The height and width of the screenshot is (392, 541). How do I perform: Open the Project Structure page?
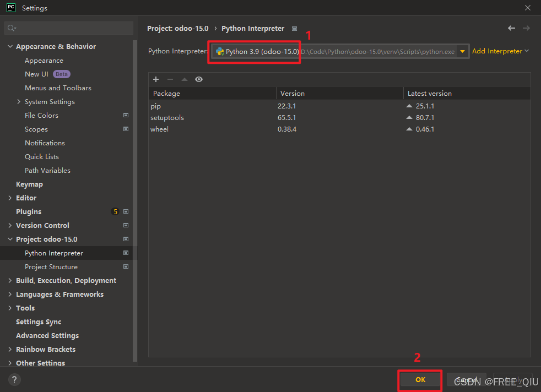coord(51,266)
